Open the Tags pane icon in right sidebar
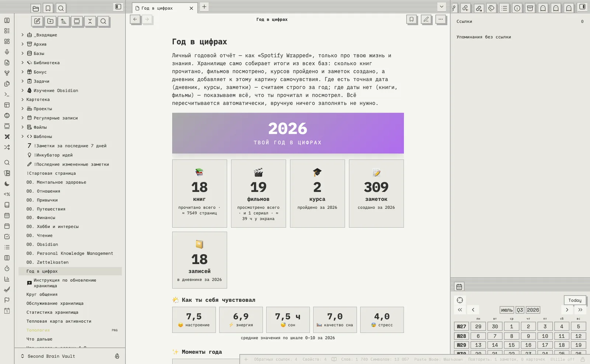This screenshot has height=364, width=590. [491, 8]
